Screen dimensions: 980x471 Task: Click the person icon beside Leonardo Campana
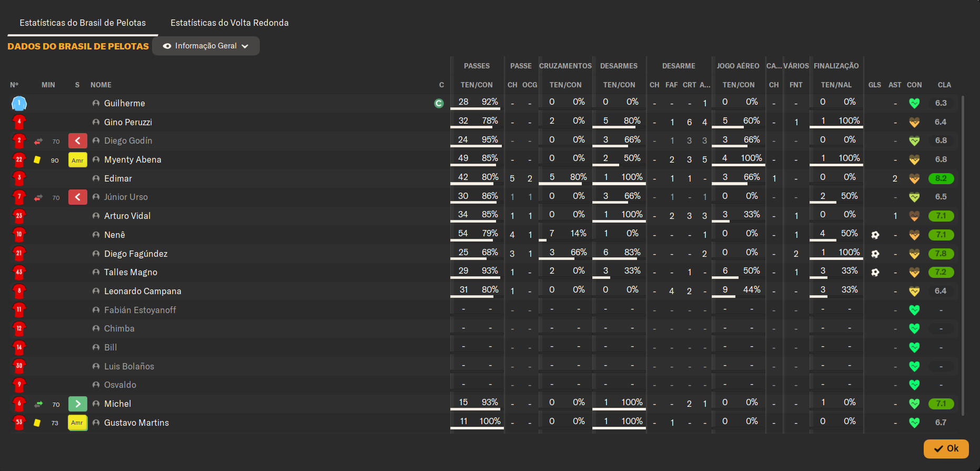click(x=96, y=291)
